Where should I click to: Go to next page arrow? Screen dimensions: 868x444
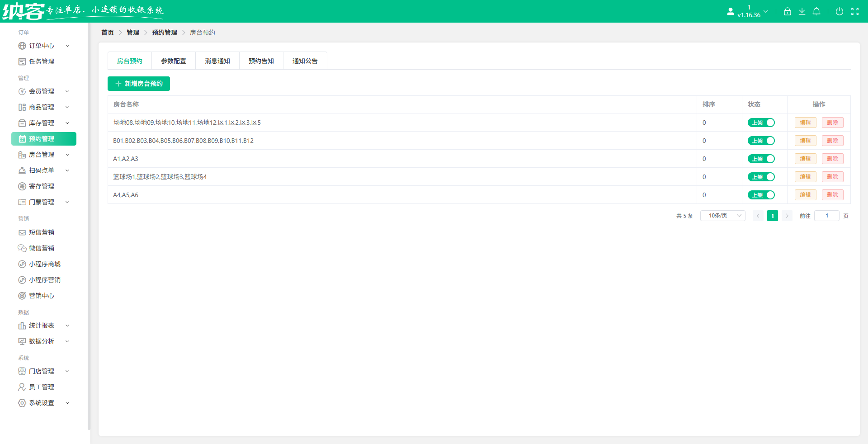click(787, 216)
